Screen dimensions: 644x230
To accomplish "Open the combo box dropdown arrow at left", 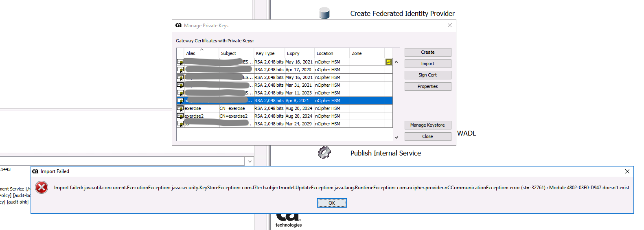I will click(250, 162).
